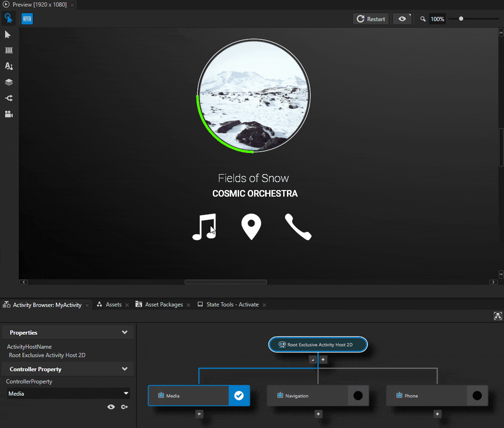Viewport: 504px width, 428px height.
Task: Click the preview zoom slider handle
Action: click(461, 19)
